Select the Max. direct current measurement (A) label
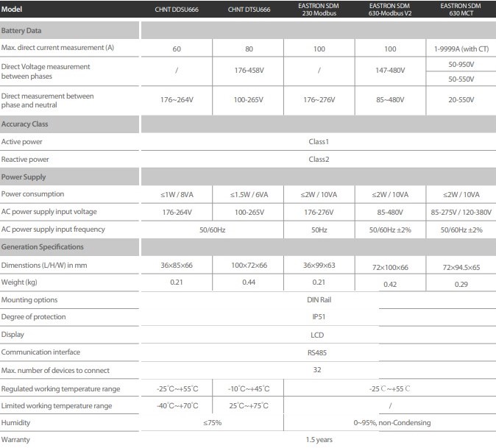 tap(57, 48)
